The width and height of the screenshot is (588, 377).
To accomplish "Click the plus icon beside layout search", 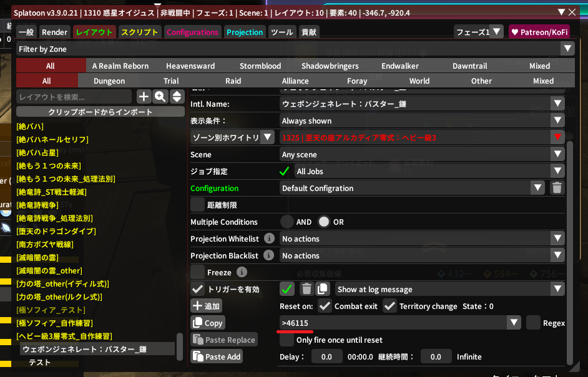I will (144, 96).
